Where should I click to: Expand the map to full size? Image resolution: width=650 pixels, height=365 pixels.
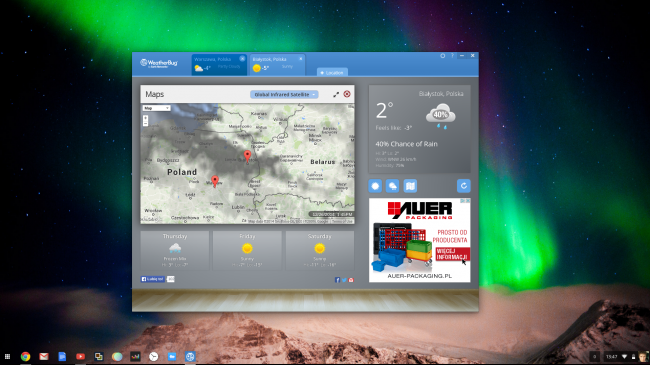click(336, 95)
